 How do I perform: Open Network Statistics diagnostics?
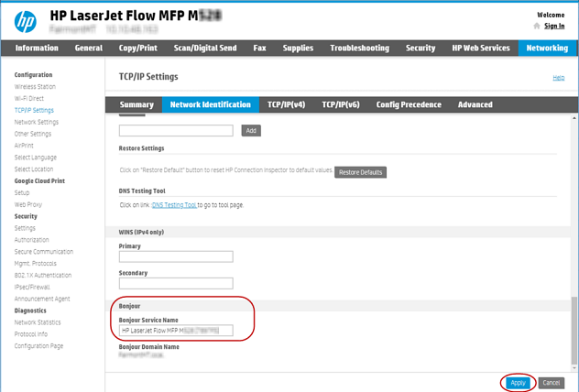(38, 322)
